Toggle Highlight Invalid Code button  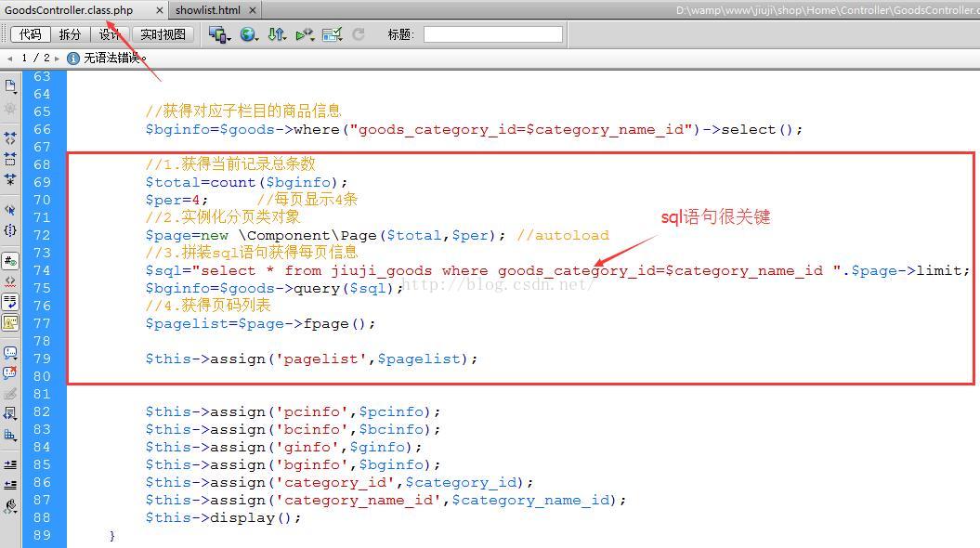[x=10, y=281]
